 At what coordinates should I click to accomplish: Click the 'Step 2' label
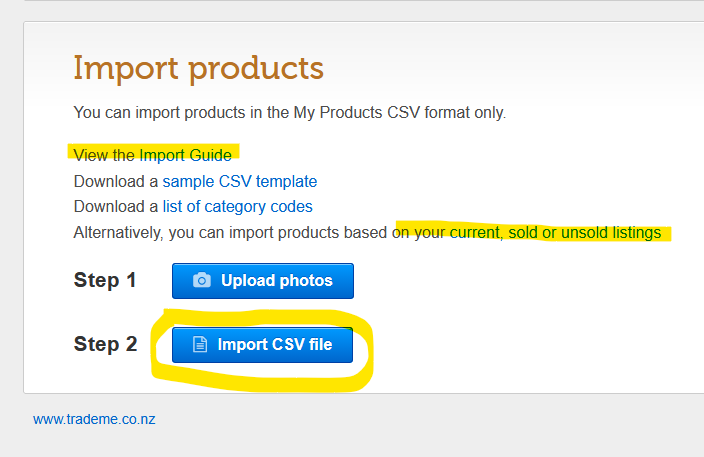coord(105,345)
